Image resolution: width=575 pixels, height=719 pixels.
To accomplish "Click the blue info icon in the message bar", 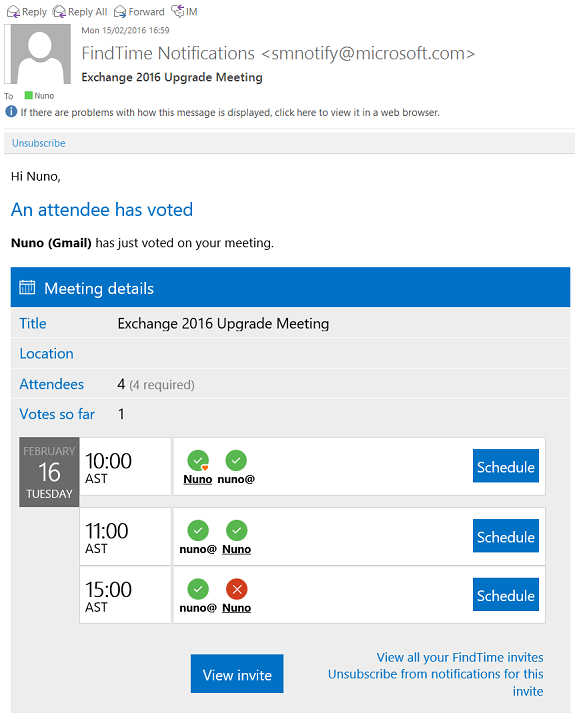I will click(11, 111).
